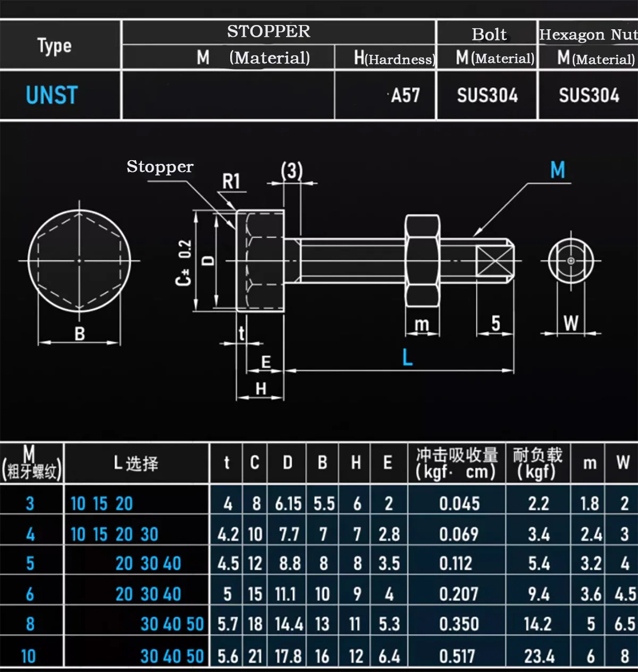Click the crossed square bolt tip

coord(494,261)
